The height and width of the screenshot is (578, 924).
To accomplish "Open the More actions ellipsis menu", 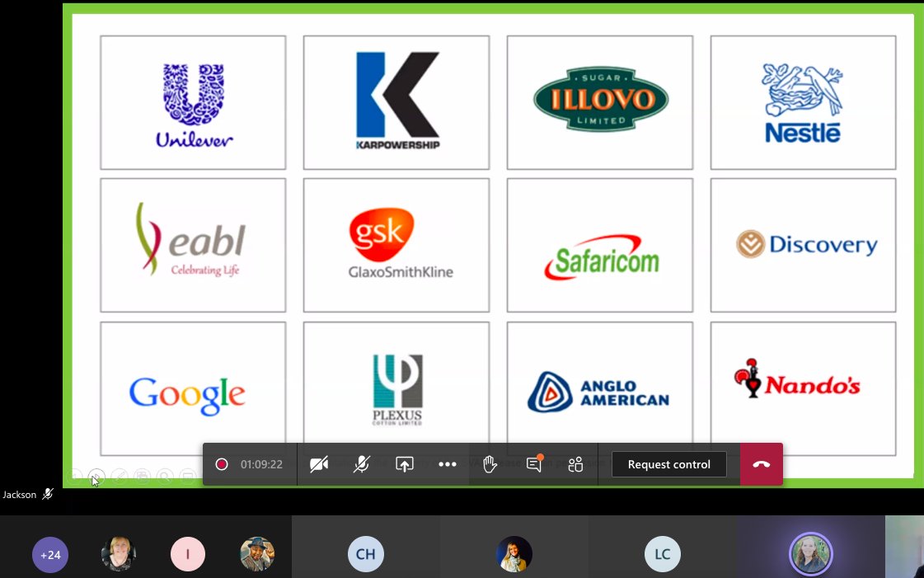I will point(448,464).
